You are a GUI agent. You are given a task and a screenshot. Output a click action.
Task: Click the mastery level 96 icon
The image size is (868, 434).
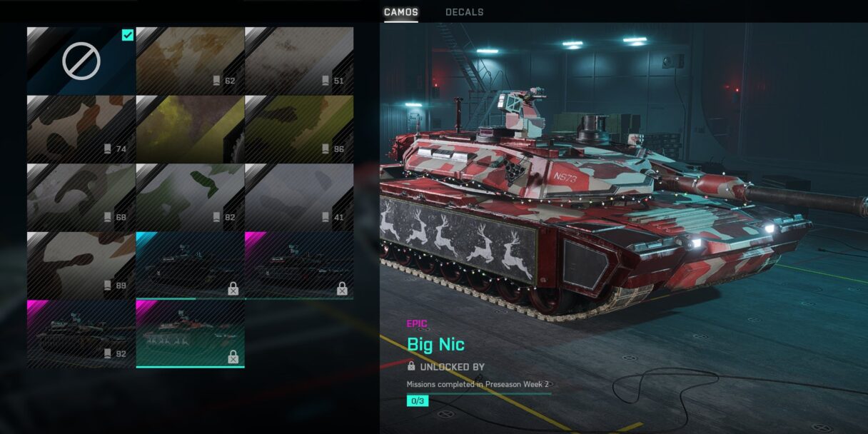pos(326,149)
